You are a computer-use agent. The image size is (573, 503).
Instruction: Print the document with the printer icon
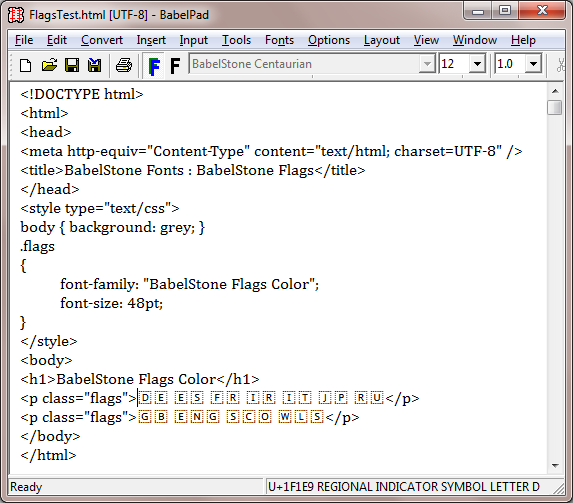click(x=124, y=65)
